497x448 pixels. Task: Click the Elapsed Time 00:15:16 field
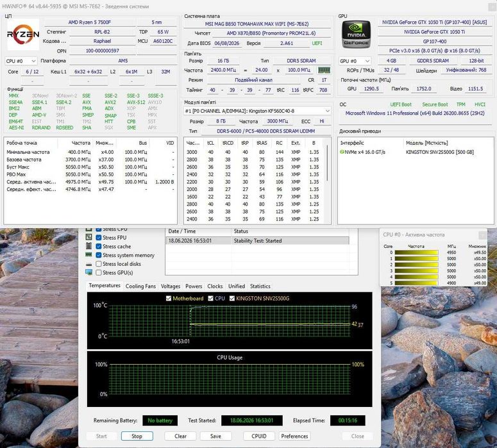coord(348,420)
